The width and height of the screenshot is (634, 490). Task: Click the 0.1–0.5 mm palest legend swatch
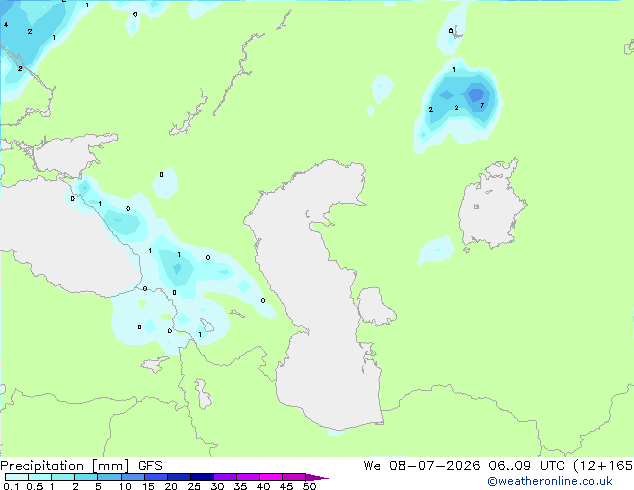pos(17,477)
